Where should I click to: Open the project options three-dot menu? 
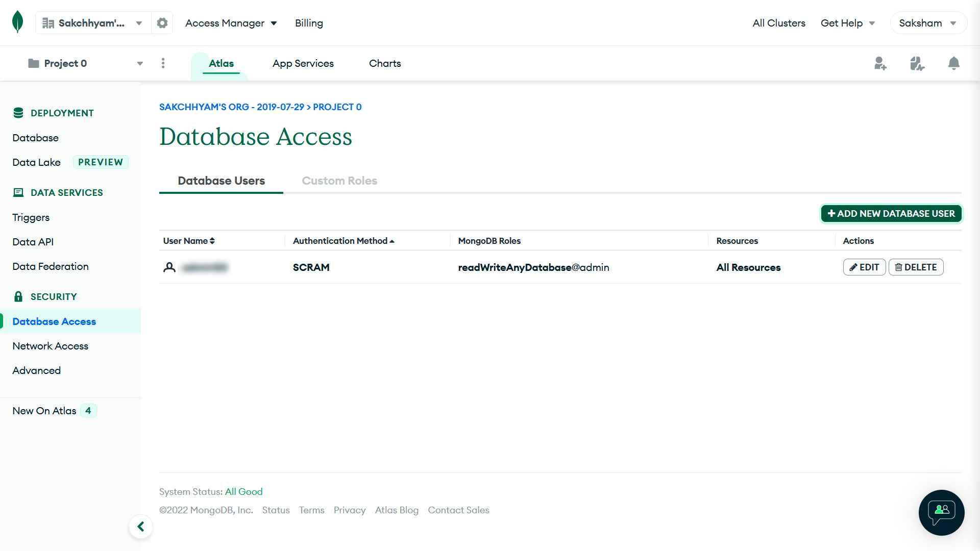163,63
